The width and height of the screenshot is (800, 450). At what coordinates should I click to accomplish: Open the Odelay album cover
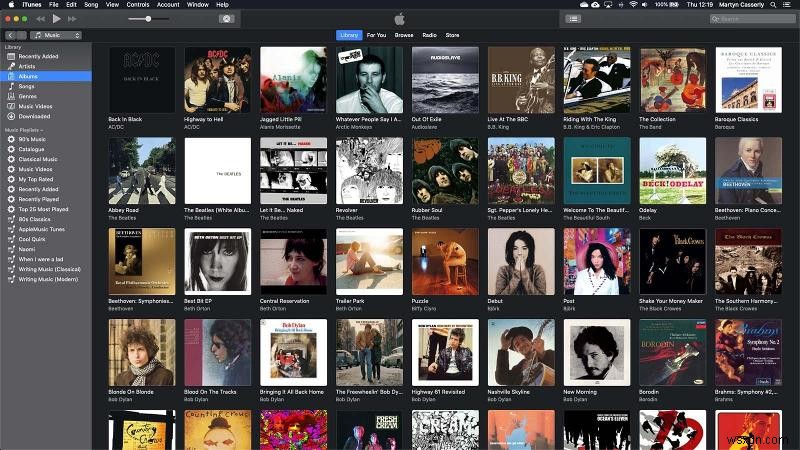(673, 171)
